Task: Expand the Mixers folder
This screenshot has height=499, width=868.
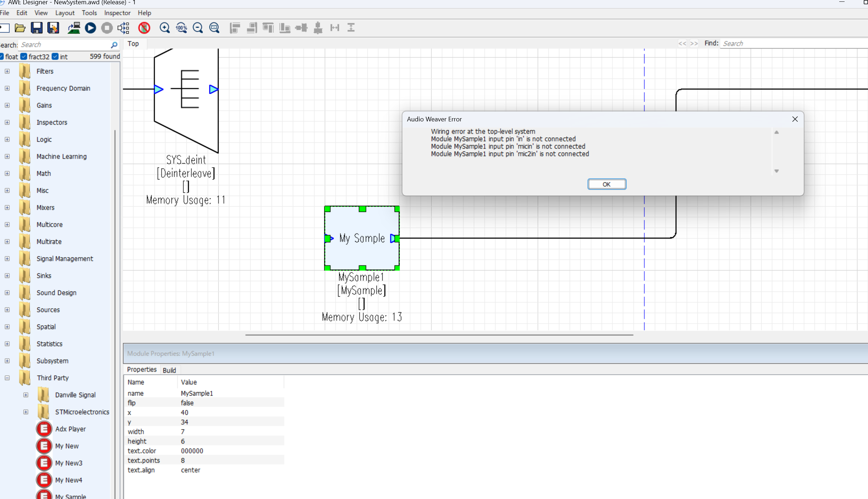Action: (7, 207)
